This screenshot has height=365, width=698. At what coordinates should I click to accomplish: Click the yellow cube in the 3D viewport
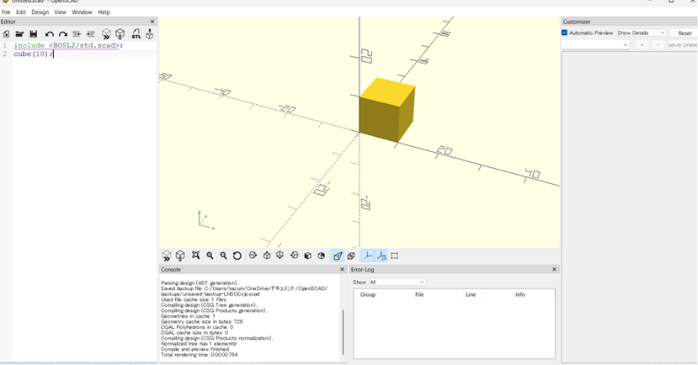pos(386,110)
